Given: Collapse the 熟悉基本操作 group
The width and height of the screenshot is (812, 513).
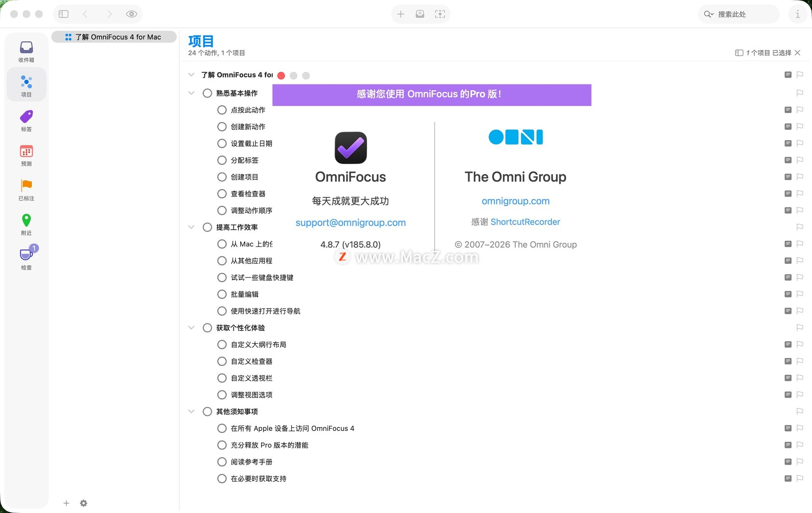Looking at the screenshot, I should 191,93.
